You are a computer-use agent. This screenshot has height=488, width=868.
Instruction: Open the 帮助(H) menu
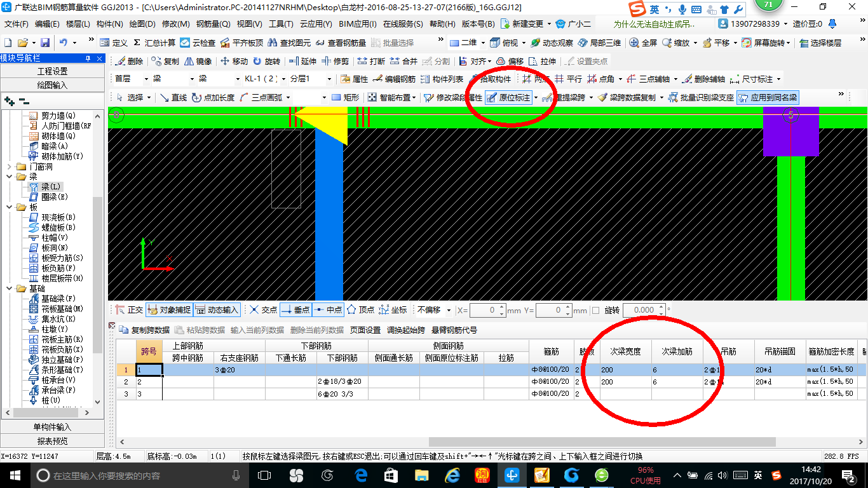442,24
